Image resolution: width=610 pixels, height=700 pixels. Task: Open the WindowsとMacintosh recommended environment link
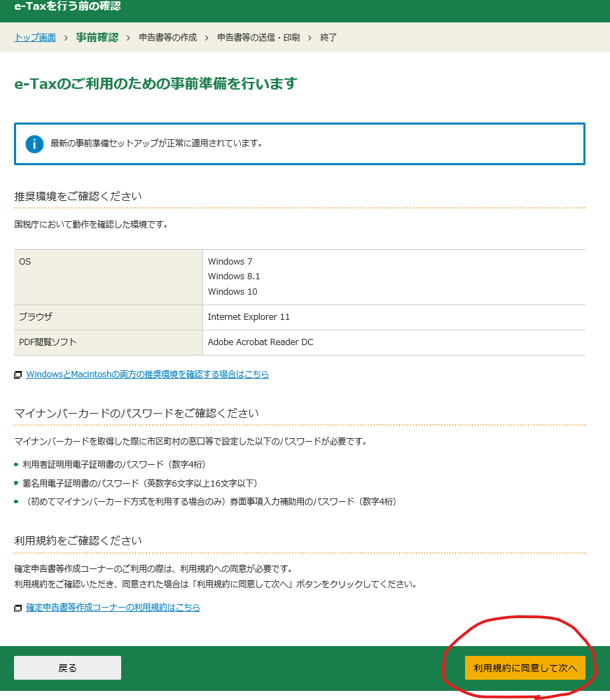point(147,374)
